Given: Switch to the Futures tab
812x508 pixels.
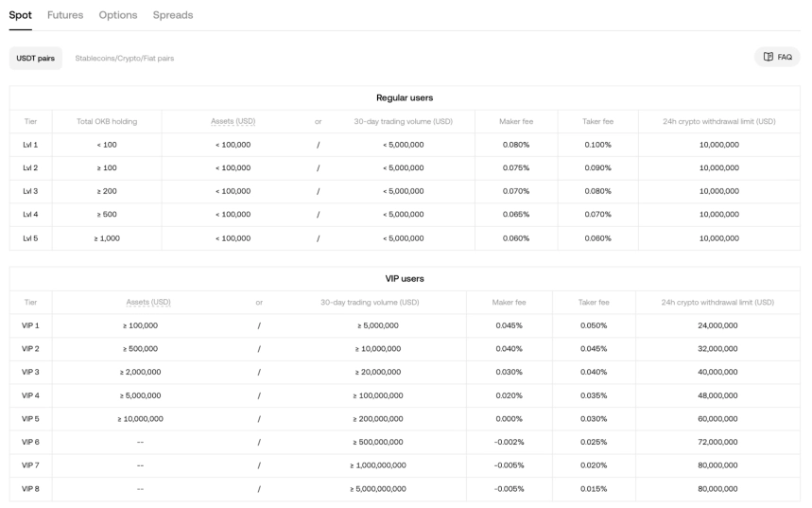Looking at the screenshot, I should 65,15.
